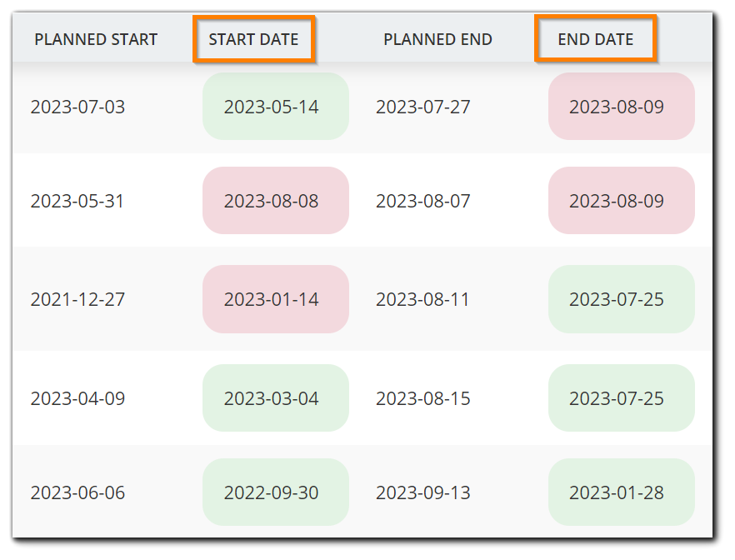
Task: Click the green end date 2023-01-28
Action: [621, 492]
